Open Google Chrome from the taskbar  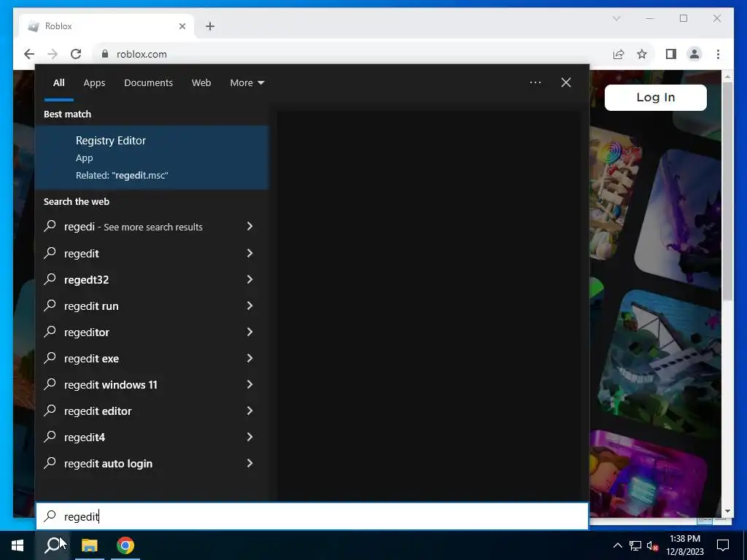pyautogui.click(x=125, y=545)
